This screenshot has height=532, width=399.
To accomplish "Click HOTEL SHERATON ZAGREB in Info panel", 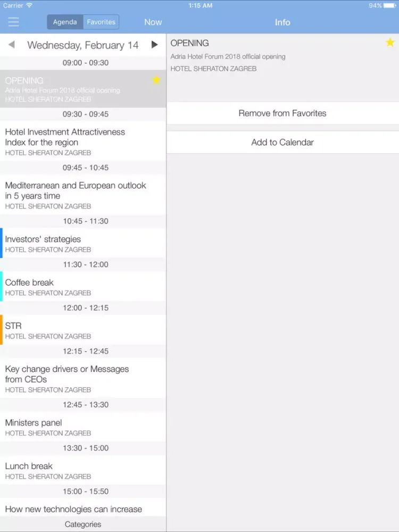I will tap(213, 69).
